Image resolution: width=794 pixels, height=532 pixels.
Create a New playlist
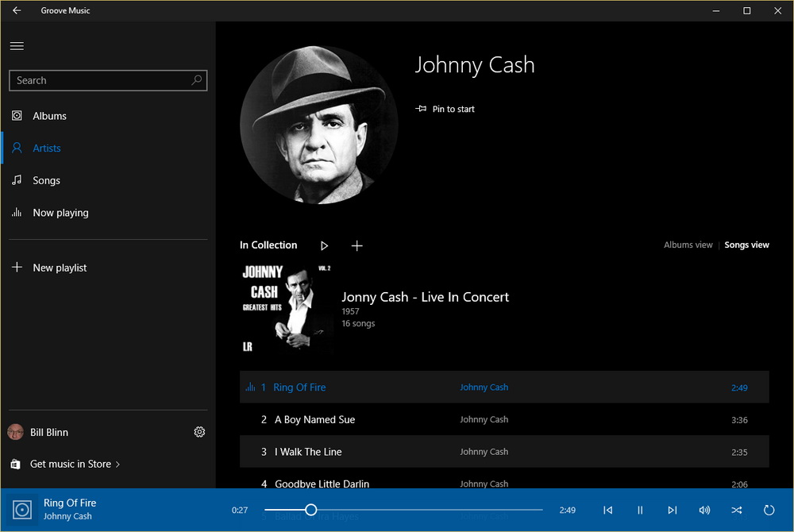(x=108, y=268)
